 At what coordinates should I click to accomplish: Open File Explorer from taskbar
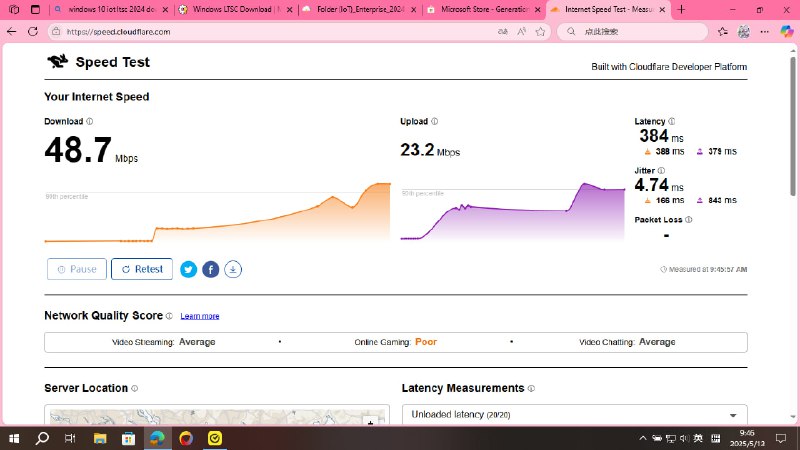(99, 438)
